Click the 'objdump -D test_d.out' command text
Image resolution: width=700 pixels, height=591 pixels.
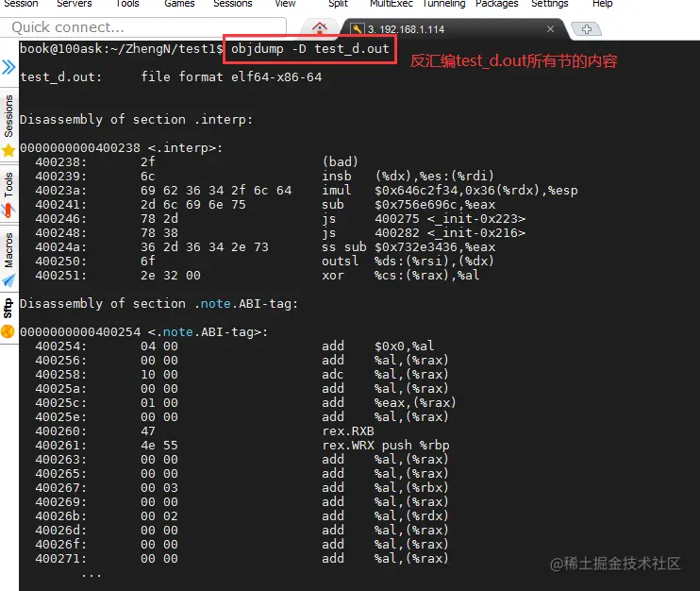(309, 48)
